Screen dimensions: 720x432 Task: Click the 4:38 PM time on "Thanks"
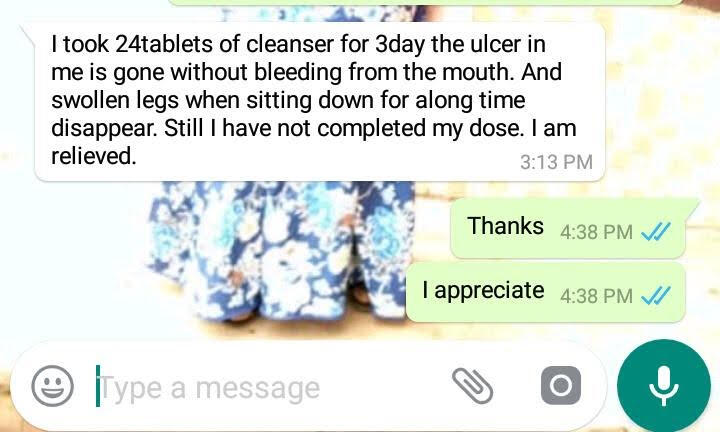(x=596, y=232)
